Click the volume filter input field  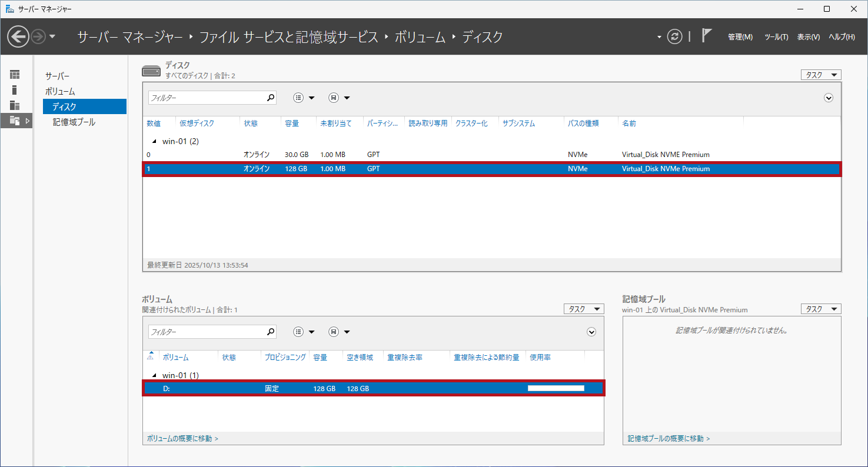tap(206, 332)
